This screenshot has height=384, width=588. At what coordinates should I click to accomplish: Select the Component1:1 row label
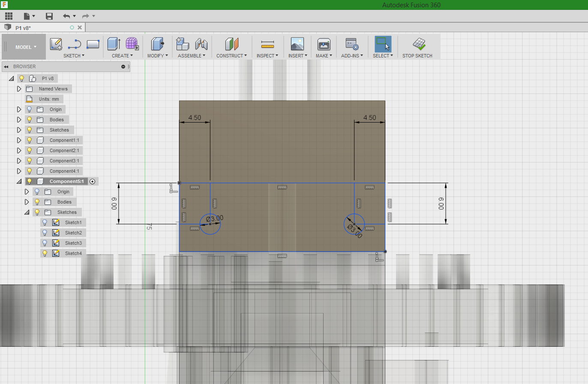tap(64, 140)
